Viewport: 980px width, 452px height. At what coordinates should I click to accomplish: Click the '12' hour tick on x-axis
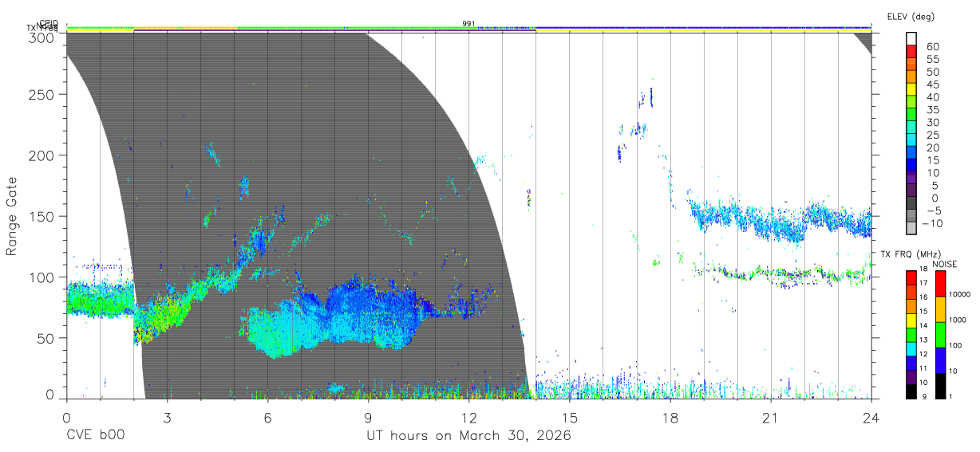click(468, 417)
